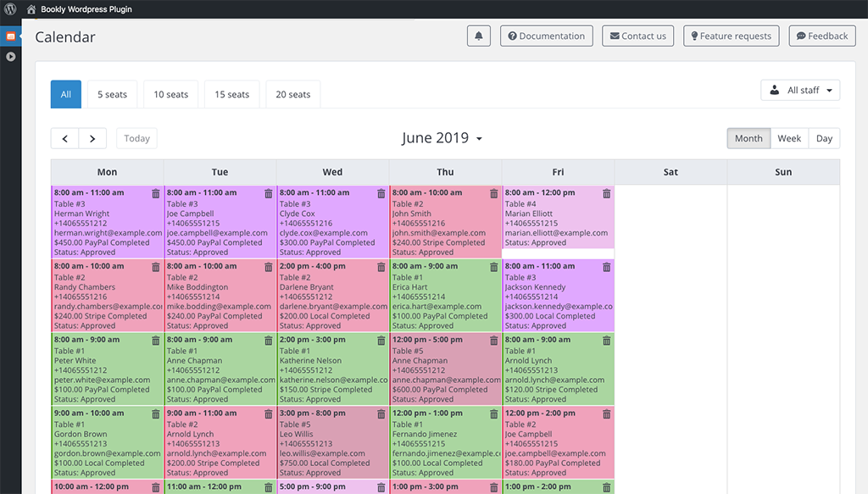Screen dimensions: 868x494
Task: Delete Herman Wright's appointment via trash icon
Action: [x=156, y=193]
